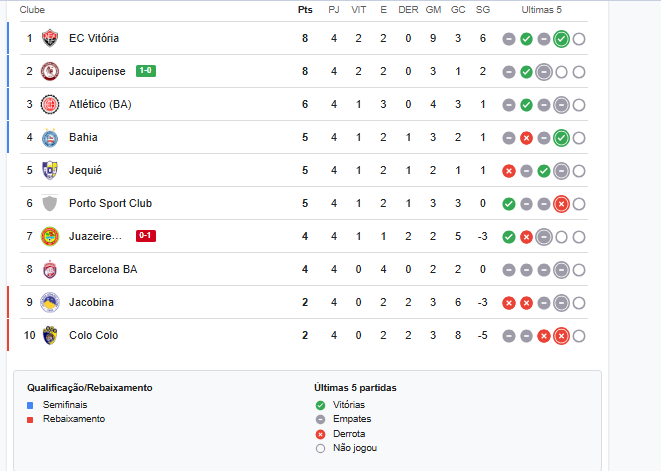
Task: Click the EC Vitória club crest
Action: 50,38
